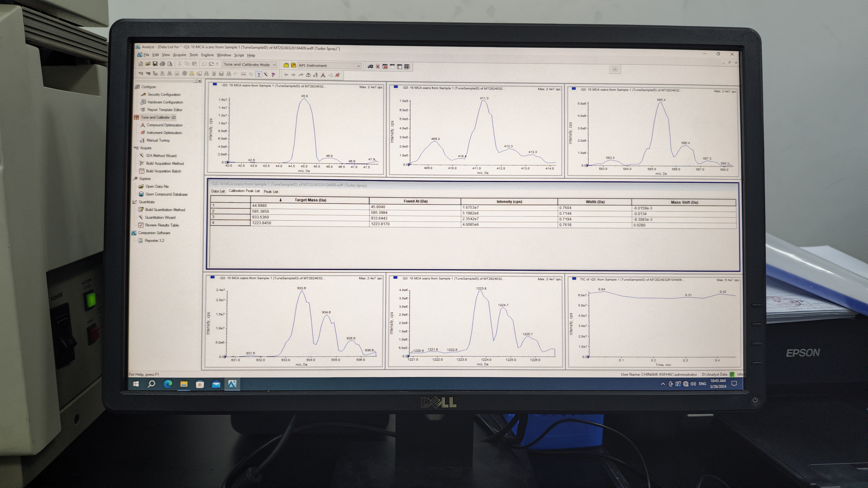Open Manual Tuning in the sidebar
Viewport: 868px width, 488px height.
[158, 140]
